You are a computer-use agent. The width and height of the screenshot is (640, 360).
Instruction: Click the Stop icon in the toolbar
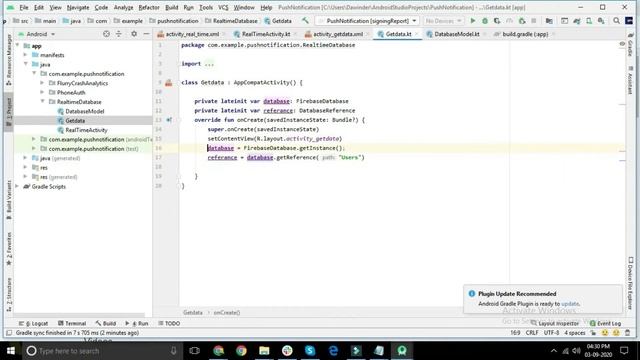pos(533,20)
